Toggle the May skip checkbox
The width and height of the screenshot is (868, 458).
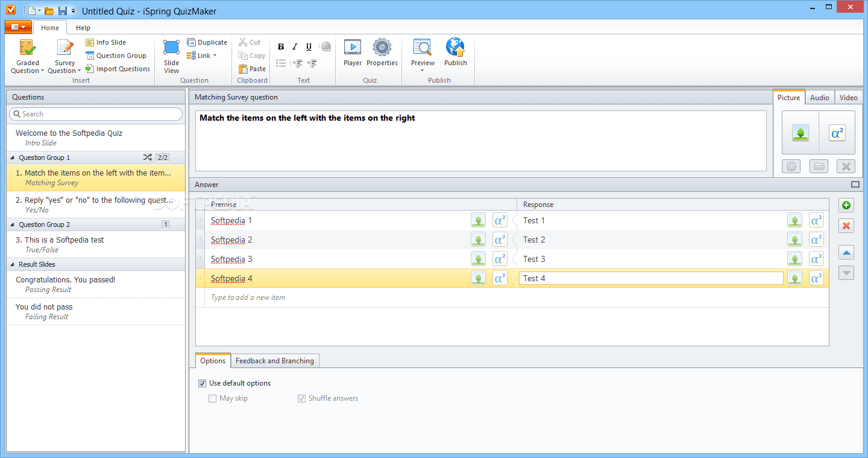tap(212, 398)
